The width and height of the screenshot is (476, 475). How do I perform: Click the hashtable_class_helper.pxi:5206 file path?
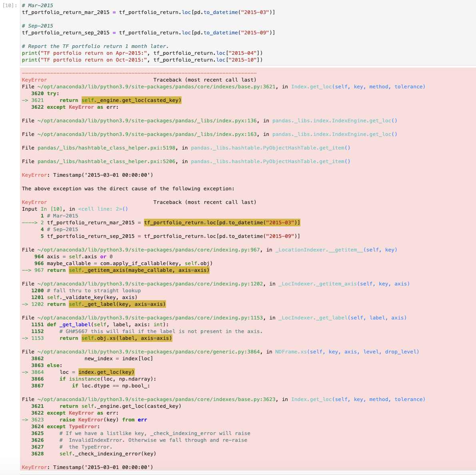click(106, 162)
